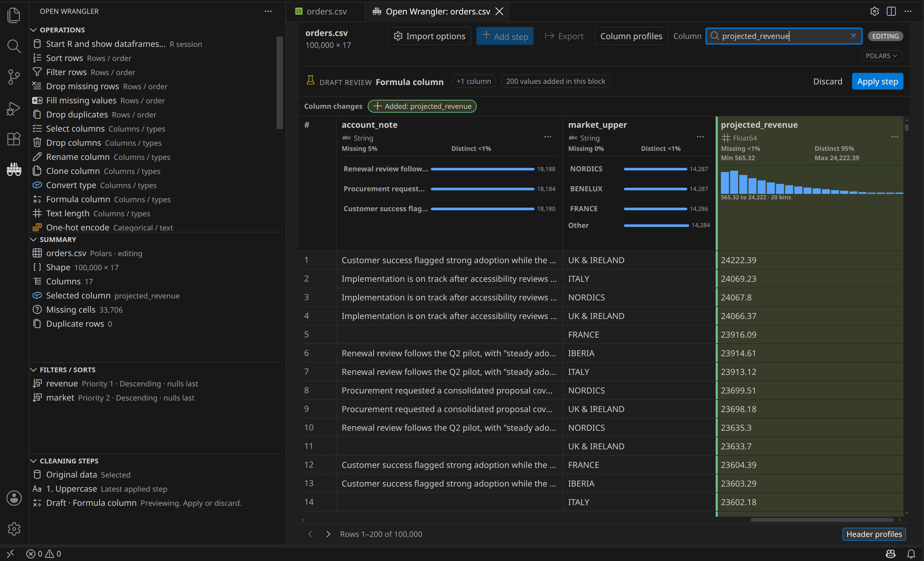This screenshot has height=561, width=924.
Task: Switch to the orders.csv tab
Action: 325,11
